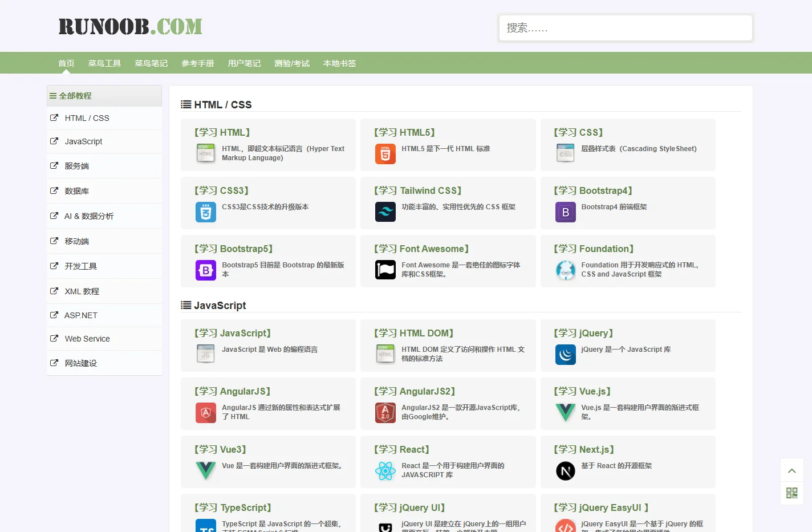Open the 【学习 CSS3】 title link
The width and height of the screenshot is (812, 532).
(x=222, y=190)
